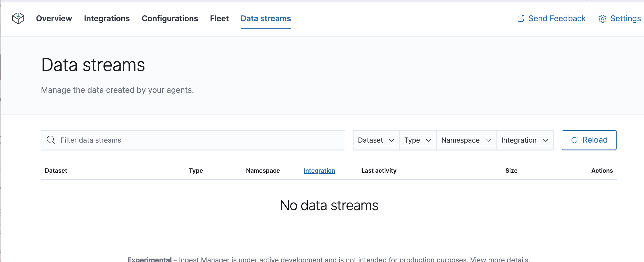644x262 pixels.
Task: Click the Send Feedback link
Action: pos(557,18)
